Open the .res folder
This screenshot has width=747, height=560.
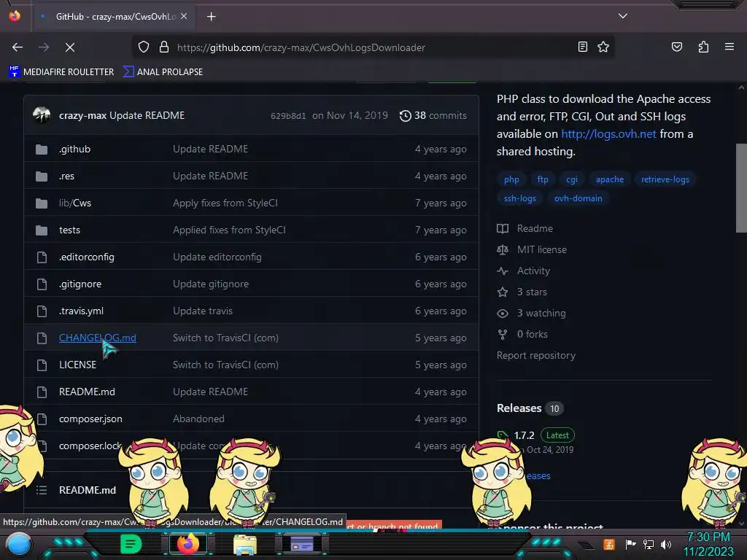pyautogui.click(x=66, y=176)
